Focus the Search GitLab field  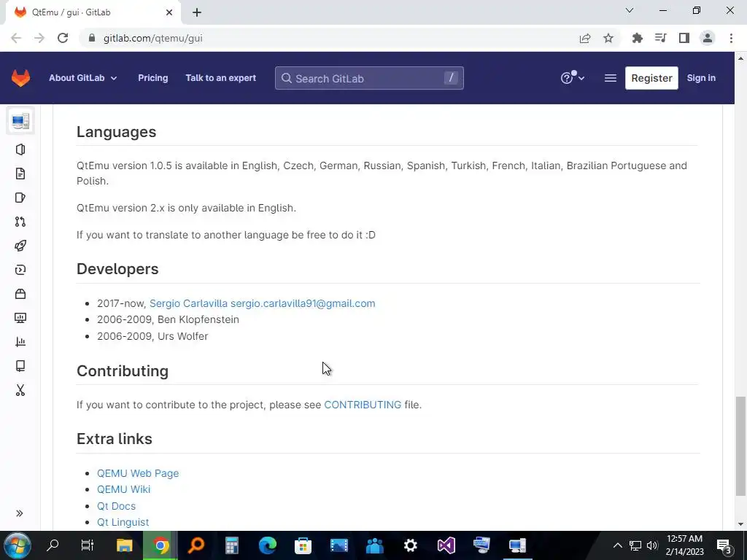tap(369, 78)
